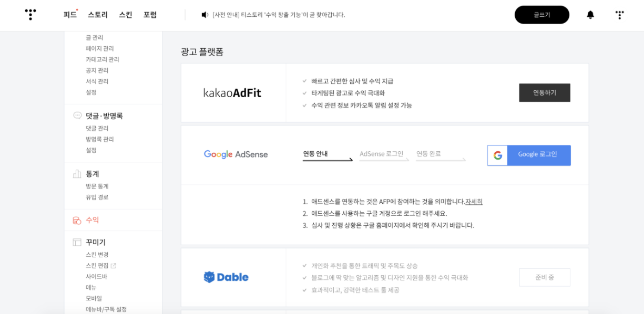The image size is (644, 314).
Task: Click text 효과적이고, 강력한 테스트 툴 제공
Action: (355, 290)
